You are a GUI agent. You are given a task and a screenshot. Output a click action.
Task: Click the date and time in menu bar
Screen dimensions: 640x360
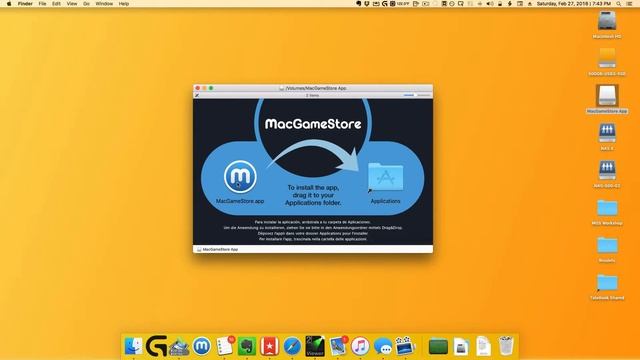(x=573, y=4)
